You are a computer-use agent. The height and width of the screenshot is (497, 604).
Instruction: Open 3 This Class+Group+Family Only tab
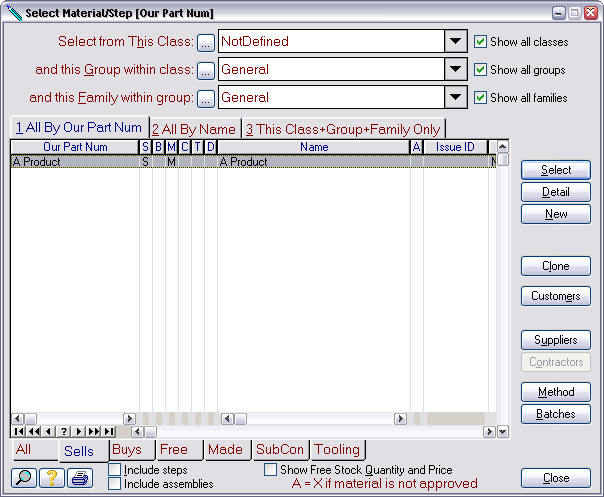coord(343,129)
